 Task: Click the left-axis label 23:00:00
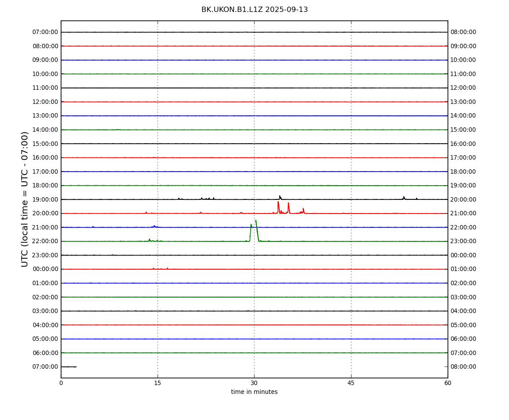45,255
